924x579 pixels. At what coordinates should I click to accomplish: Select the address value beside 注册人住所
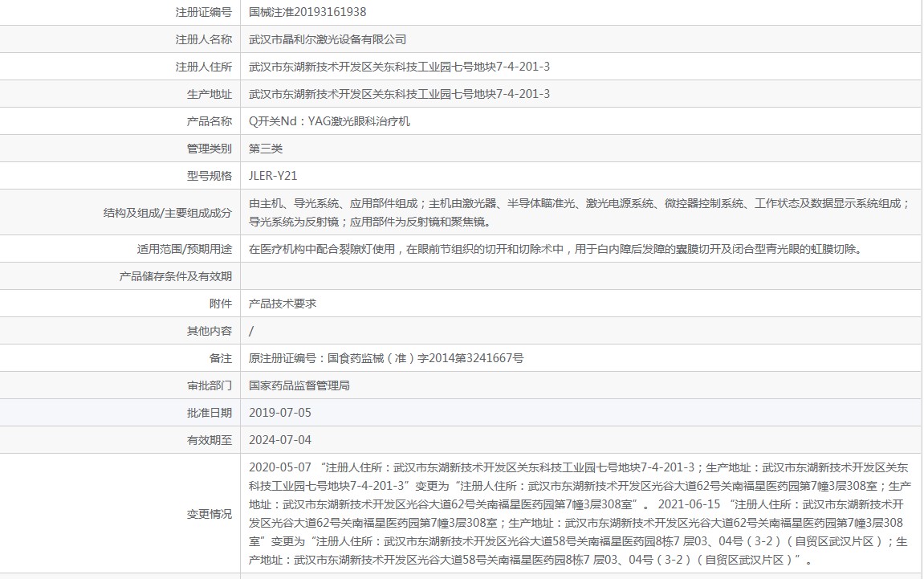399,67
